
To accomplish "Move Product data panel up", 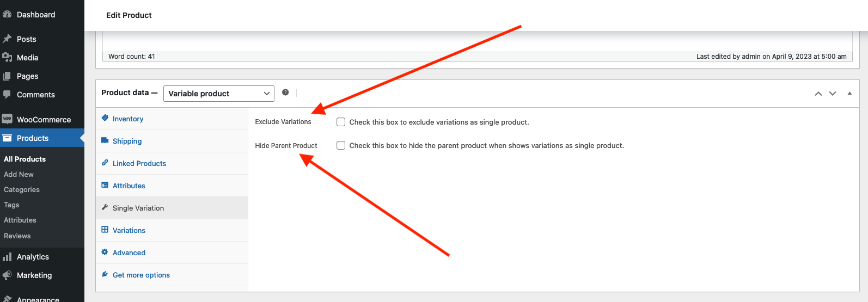I will tap(818, 94).
